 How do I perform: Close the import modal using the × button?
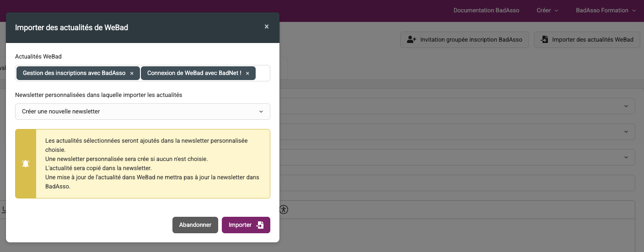[x=266, y=27]
